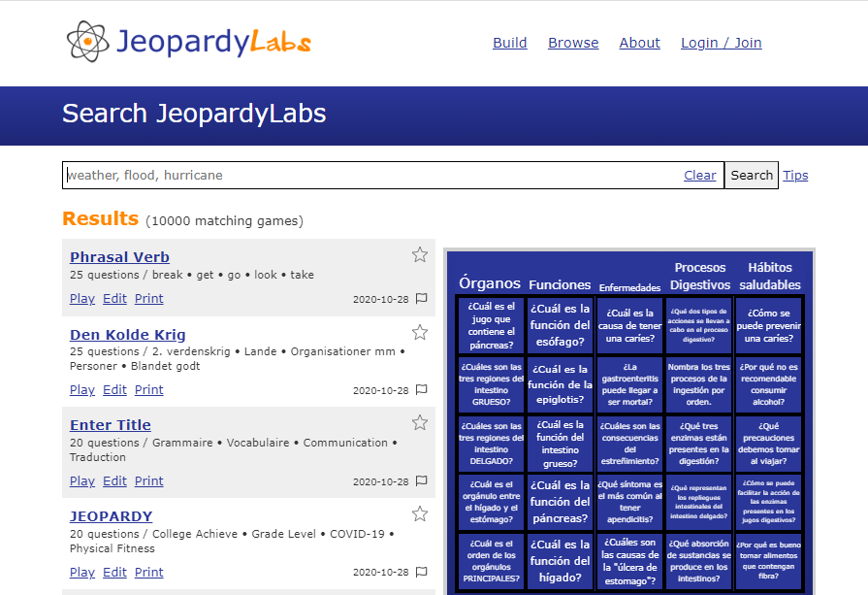Edit the Phrasal Verb game

114,299
